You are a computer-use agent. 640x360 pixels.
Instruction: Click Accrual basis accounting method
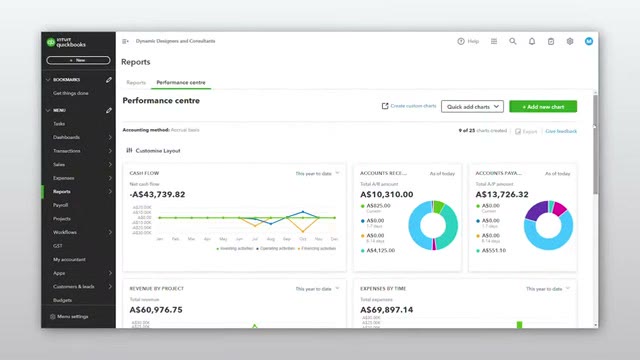[x=185, y=130]
